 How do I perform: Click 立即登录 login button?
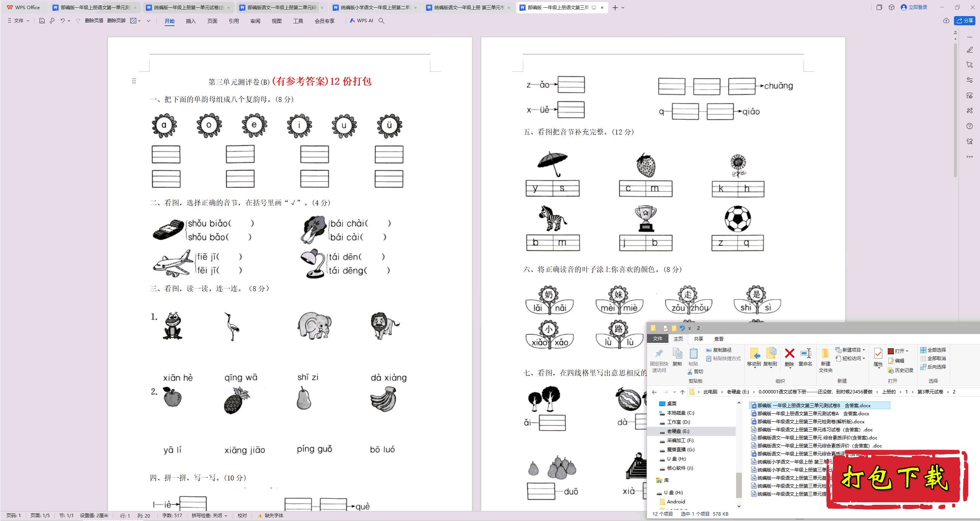(915, 7)
